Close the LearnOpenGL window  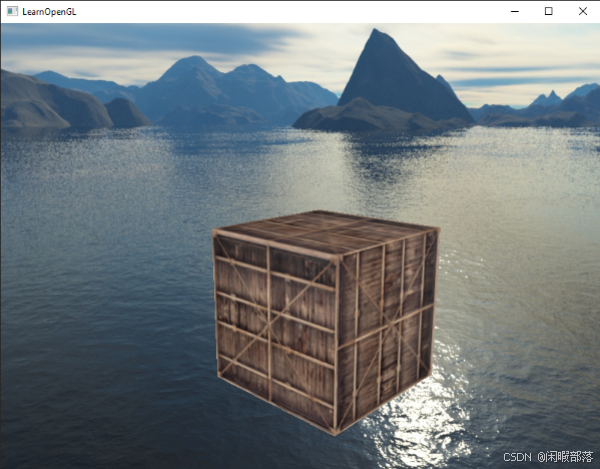[x=582, y=11]
